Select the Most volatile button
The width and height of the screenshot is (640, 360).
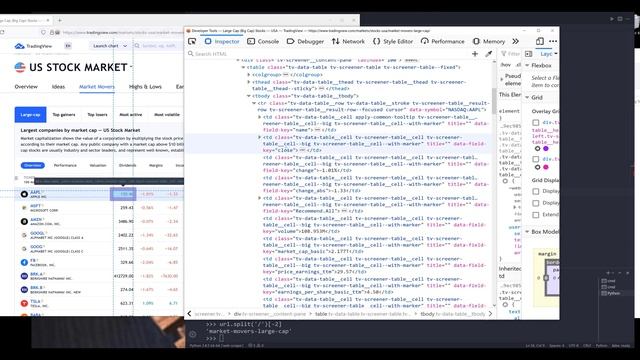pos(167,115)
